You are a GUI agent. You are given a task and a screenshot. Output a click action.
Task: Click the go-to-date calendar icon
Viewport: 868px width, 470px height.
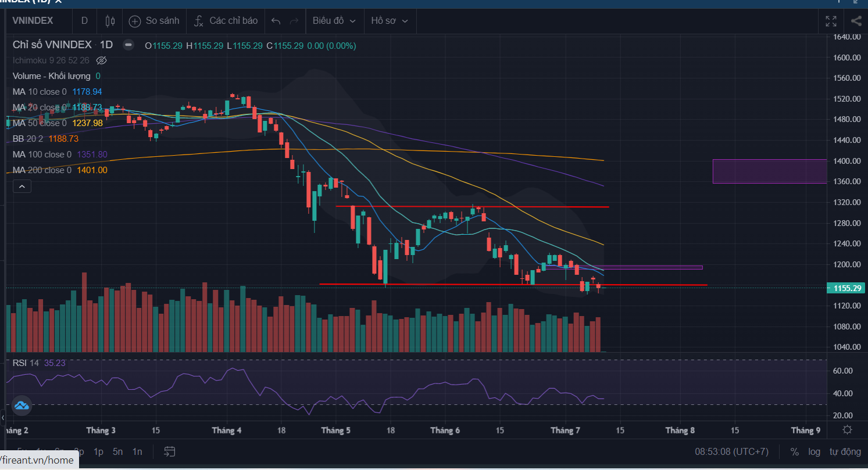click(x=170, y=451)
